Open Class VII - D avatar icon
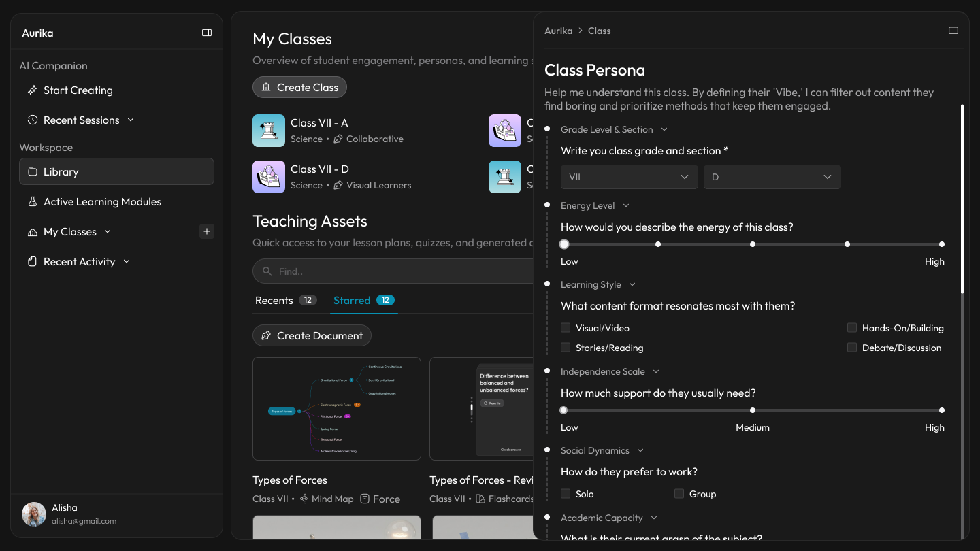Image resolution: width=980 pixels, height=551 pixels. pyautogui.click(x=269, y=177)
